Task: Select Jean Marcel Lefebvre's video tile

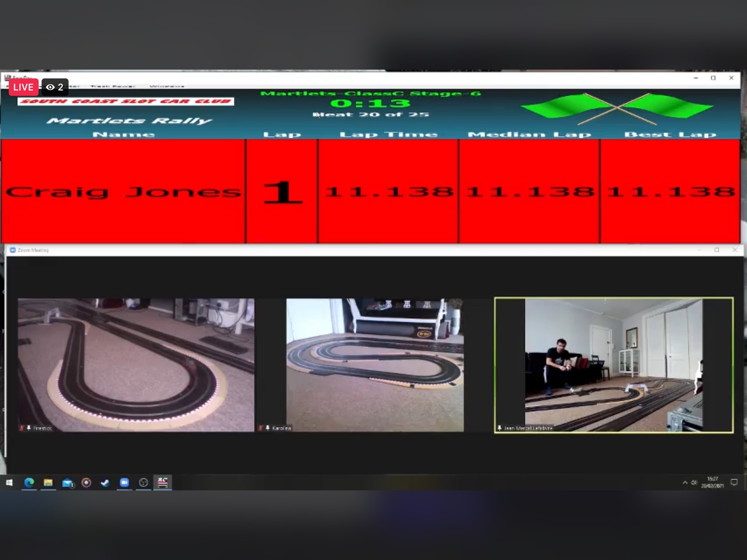Action: (x=614, y=365)
